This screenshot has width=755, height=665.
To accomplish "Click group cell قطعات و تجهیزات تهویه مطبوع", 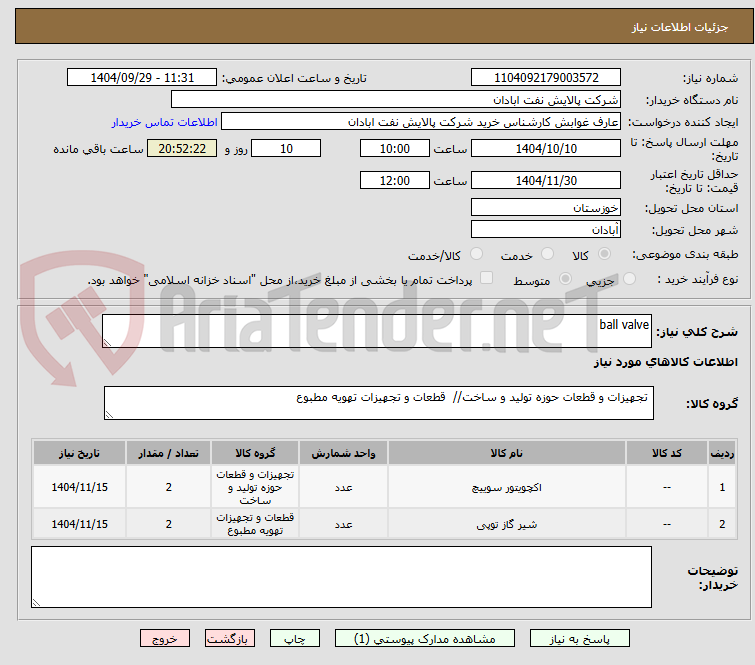I will click(255, 524).
